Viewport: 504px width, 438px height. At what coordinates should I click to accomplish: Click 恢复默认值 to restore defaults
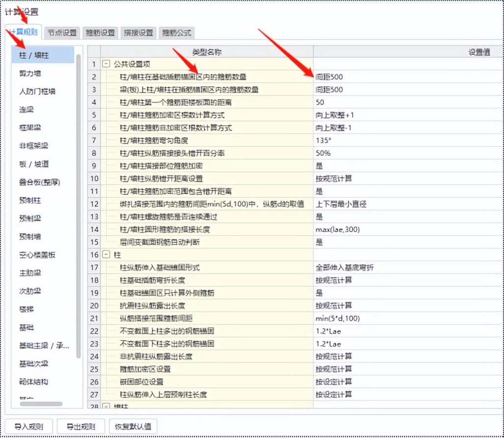click(133, 426)
